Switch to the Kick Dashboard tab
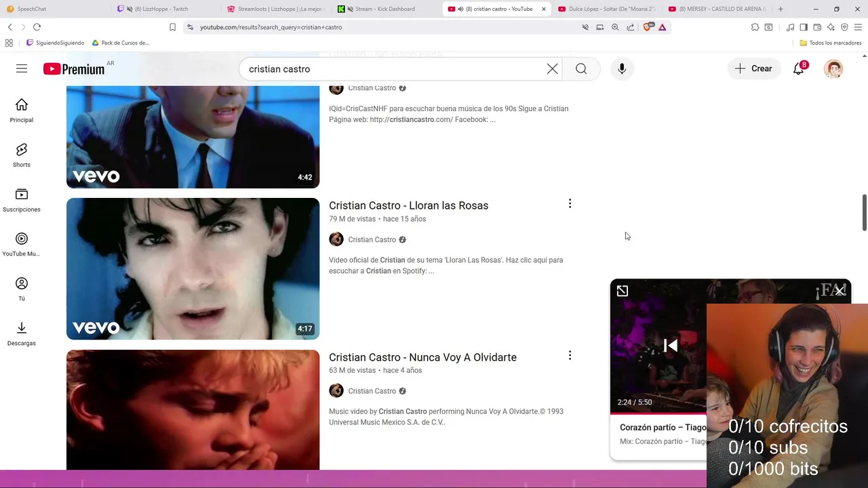Image resolution: width=868 pixels, height=488 pixels. point(386,9)
